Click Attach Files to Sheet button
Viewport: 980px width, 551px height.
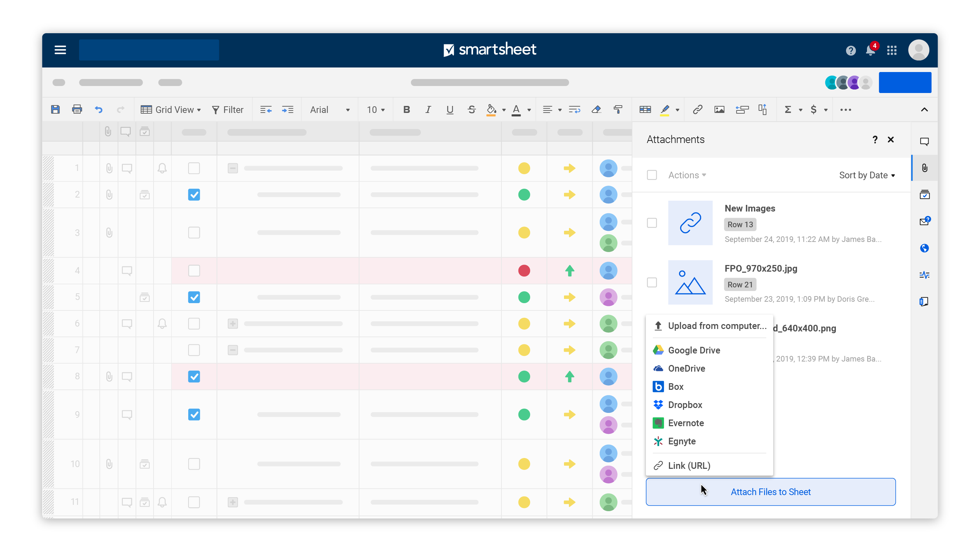[x=770, y=492]
